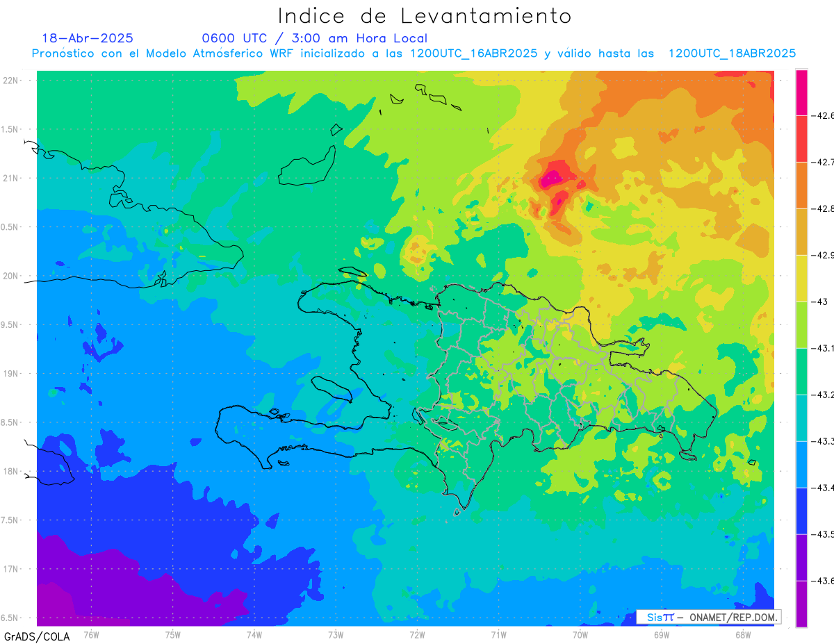Click the "-43.6" colorbar label
Screen dimensions: 834x644
[822, 581]
